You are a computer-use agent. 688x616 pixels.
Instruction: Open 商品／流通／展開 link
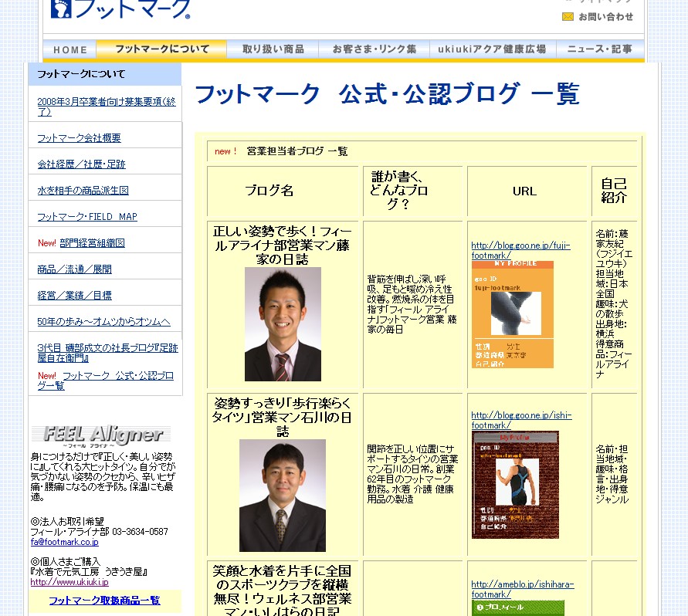(x=74, y=269)
